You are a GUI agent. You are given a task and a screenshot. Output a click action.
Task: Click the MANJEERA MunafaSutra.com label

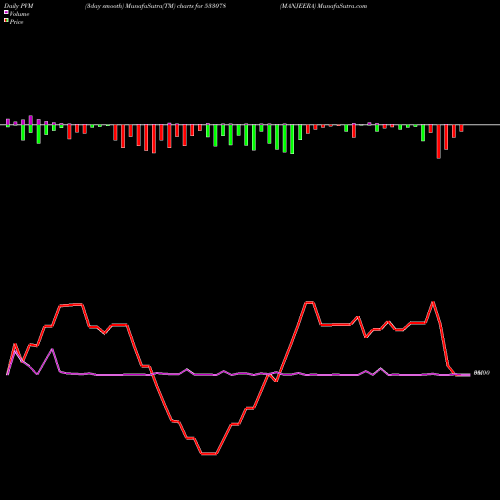pos(323,6)
